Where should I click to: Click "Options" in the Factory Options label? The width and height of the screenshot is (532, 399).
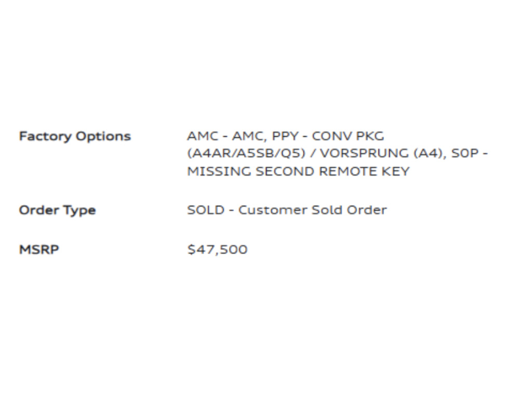[x=103, y=137]
